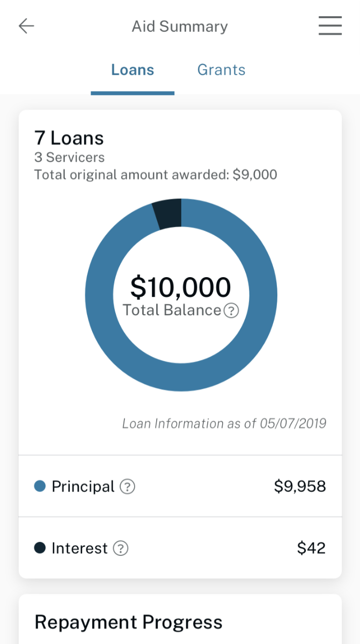Open the Interest row details
The width and height of the screenshot is (360, 644).
(180, 548)
